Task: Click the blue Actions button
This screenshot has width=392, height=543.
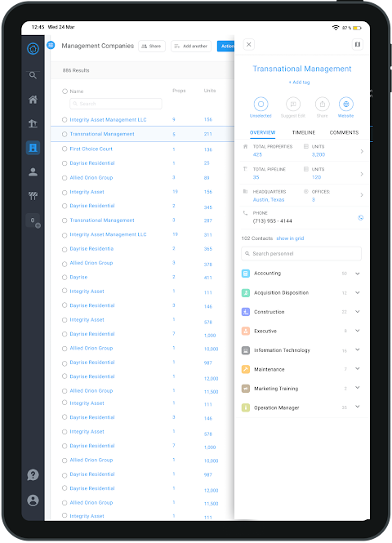Action: [x=226, y=46]
